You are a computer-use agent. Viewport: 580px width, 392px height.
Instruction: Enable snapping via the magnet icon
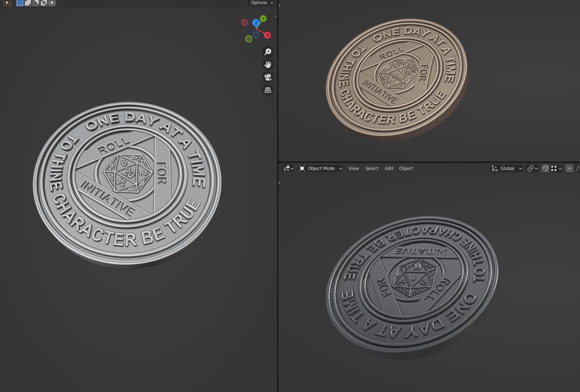pos(545,168)
